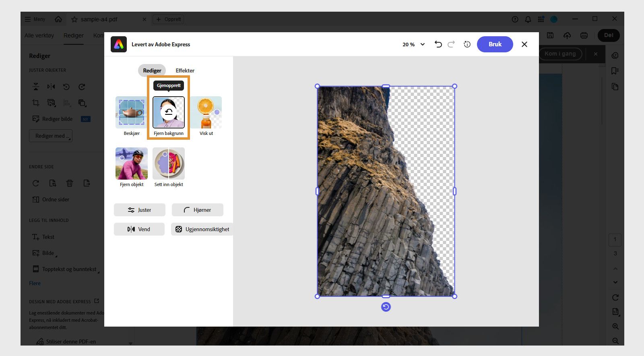This screenshot has height=356, width=644.
Task: Open the Meny hamburger menu in Acrobat
Action: [x=35, y=19]
